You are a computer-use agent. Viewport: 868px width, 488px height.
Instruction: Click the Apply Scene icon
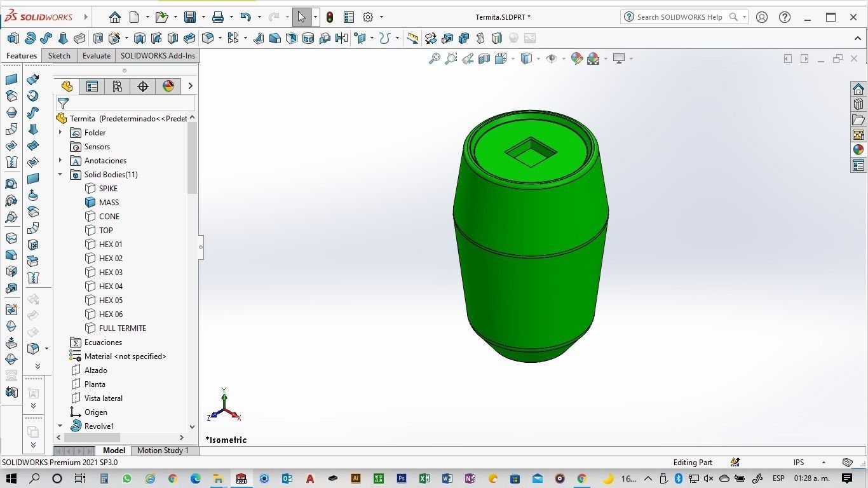coord(593,58)
